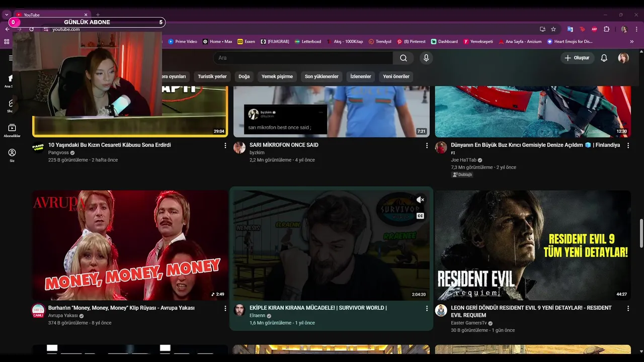
Task: Click the Oluştur create button
Action: 578,58
